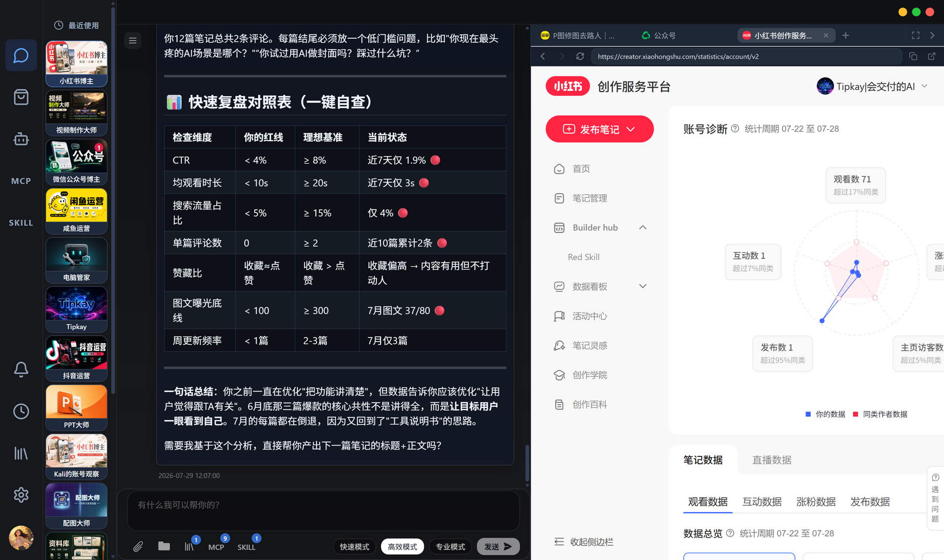This screenshot has width=944, height=560.
Task: Open the shopping bag store icon
Action: coord(21,97)
